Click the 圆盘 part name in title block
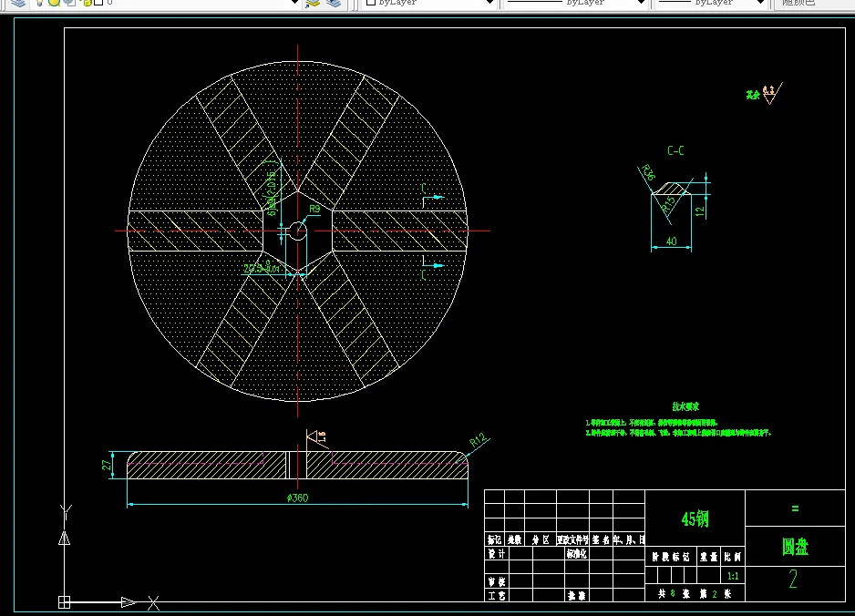855x616 pixels. click(x=795, y=547)
